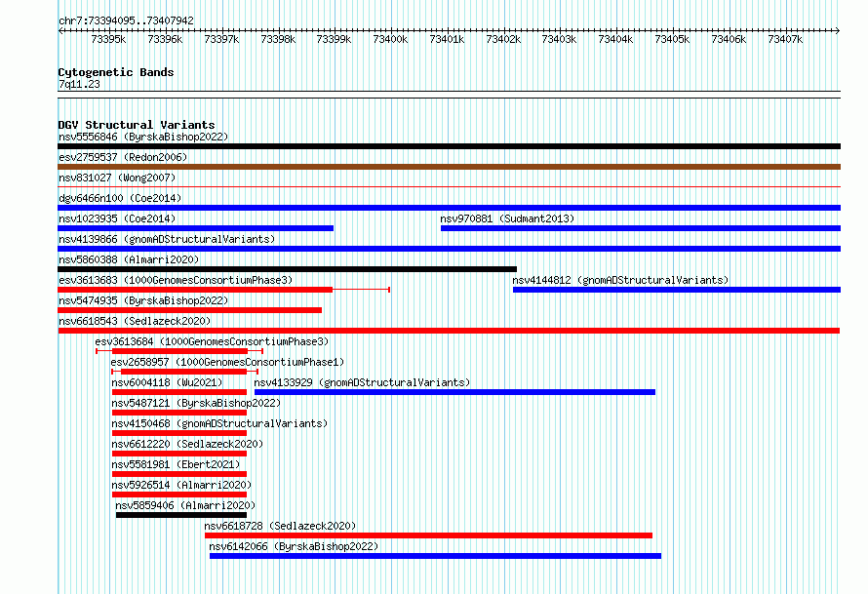Click the nsv5556846 (ByrskaBishop2022) variant label

click(143, 137)
